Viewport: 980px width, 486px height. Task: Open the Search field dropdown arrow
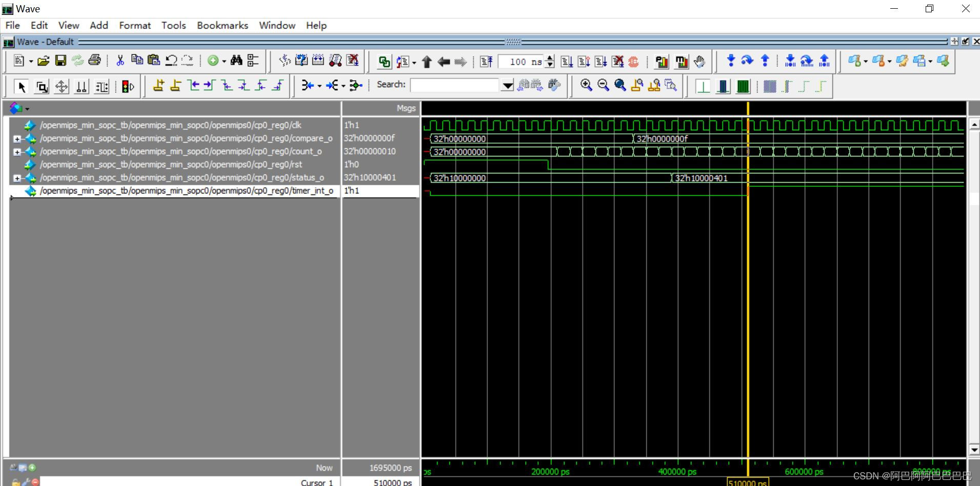(x=508, y=86)
